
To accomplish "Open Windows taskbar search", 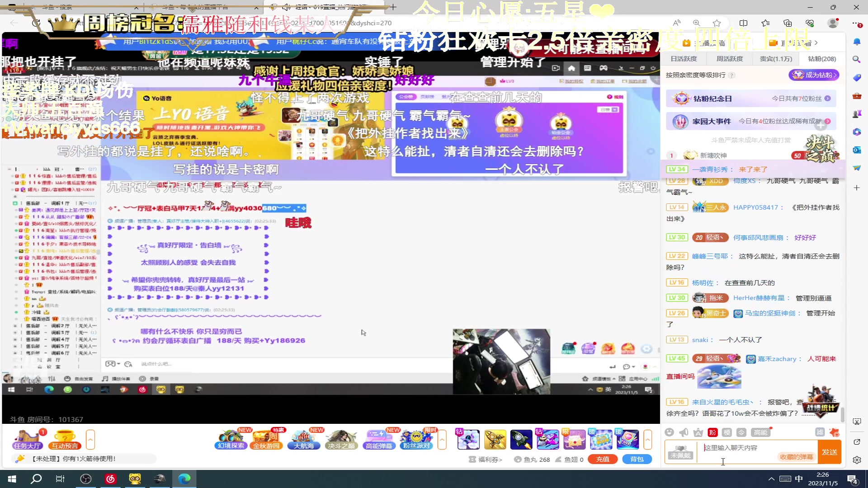I will tap(36, 479).
